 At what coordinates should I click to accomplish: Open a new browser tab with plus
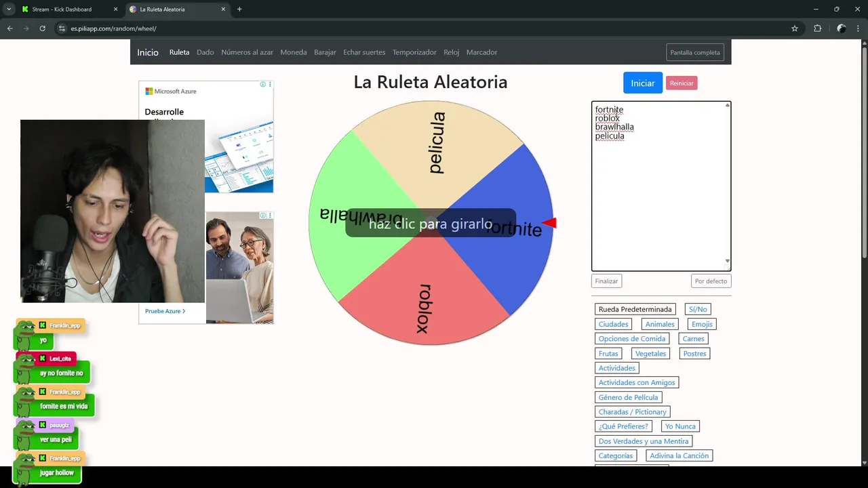coord(239,9)
